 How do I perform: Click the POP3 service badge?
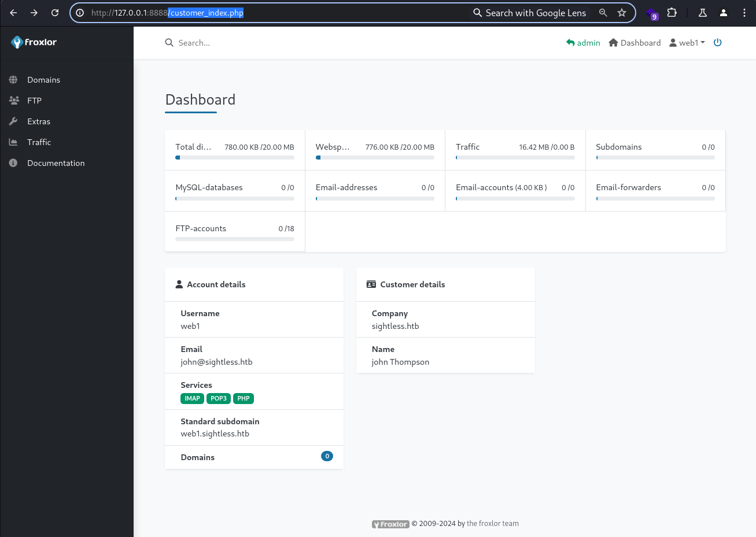219,398
